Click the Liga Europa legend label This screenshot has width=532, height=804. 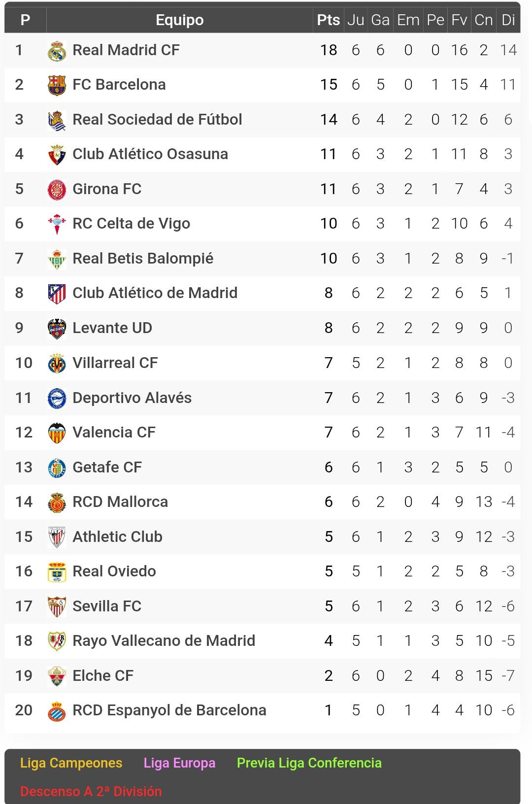pyautogui.click(x=179, y=763)
